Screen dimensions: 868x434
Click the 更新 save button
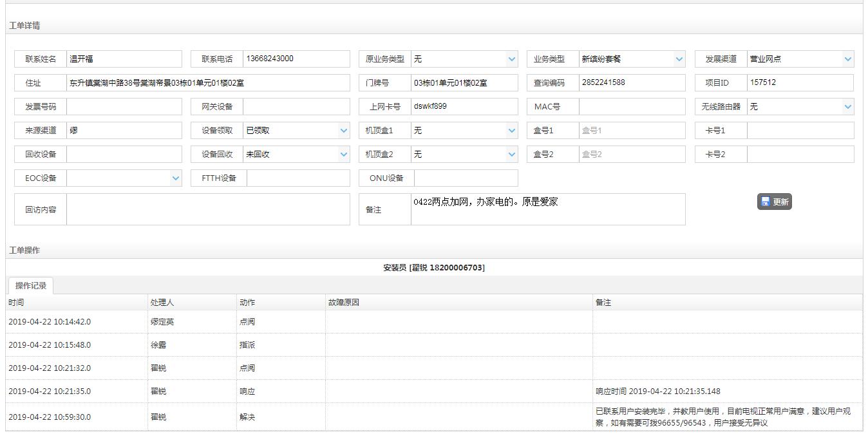click(774, 202)
